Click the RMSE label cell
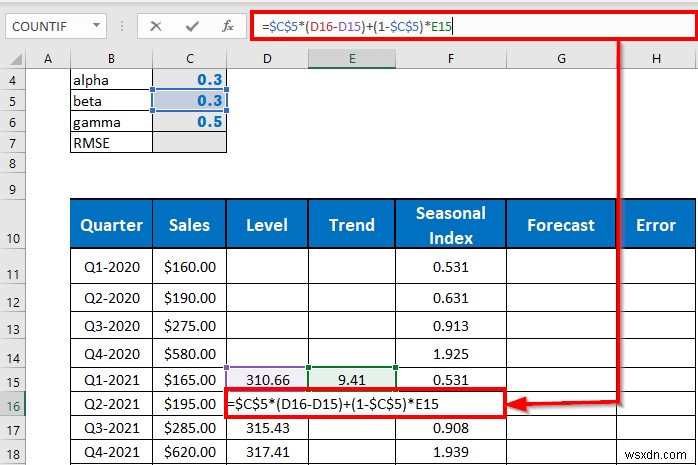The image size is (698, 465). [111, 143]
